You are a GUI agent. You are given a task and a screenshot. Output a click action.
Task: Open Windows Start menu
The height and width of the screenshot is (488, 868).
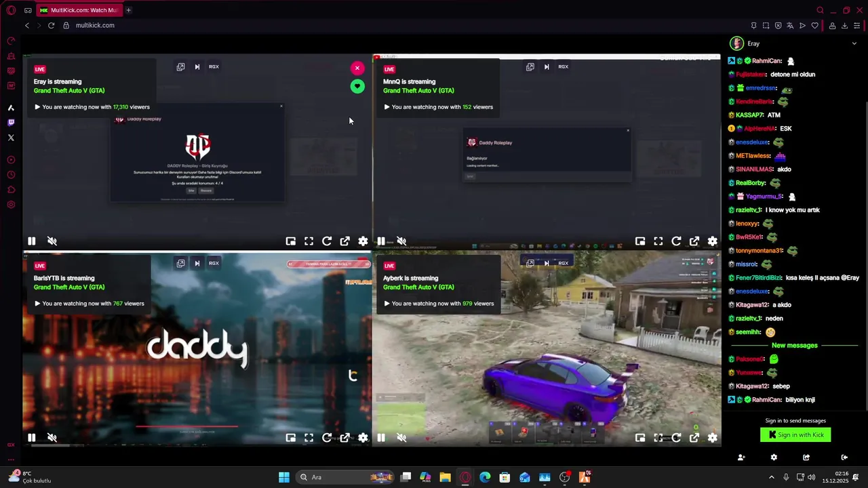284,477
